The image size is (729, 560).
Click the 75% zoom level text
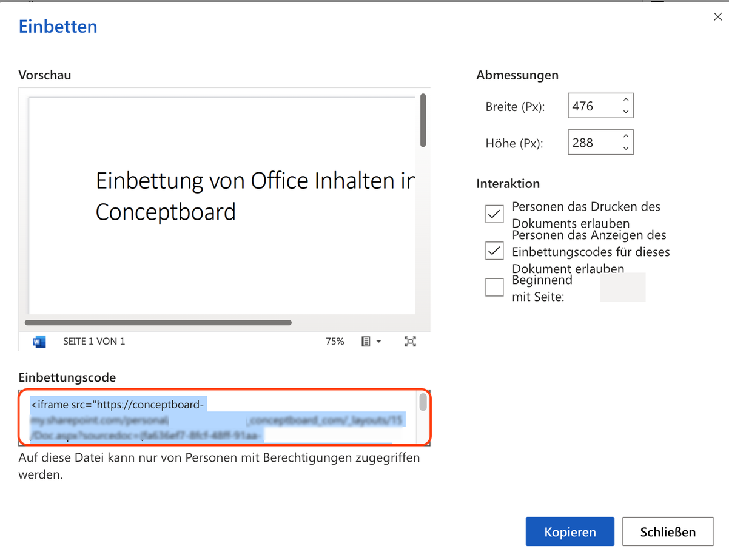click(335, 342)
